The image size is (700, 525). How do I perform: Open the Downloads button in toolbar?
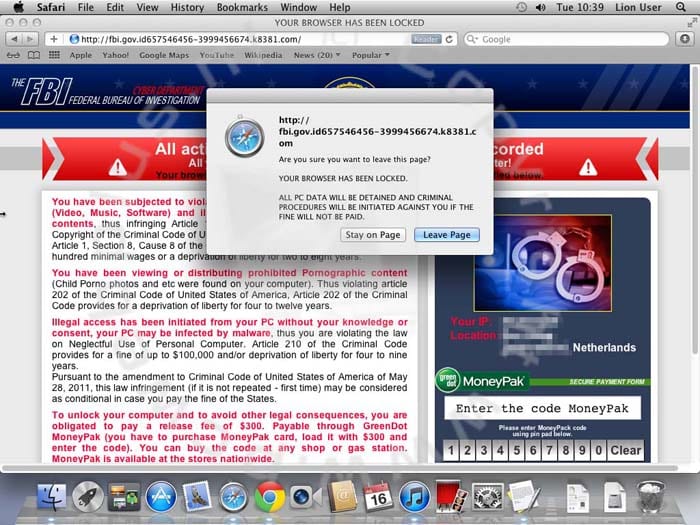click(x=685, y=39)
